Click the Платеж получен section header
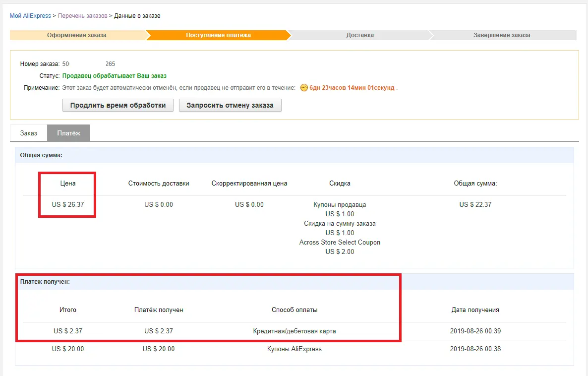The image size is (588, 376). coord(45,282)
